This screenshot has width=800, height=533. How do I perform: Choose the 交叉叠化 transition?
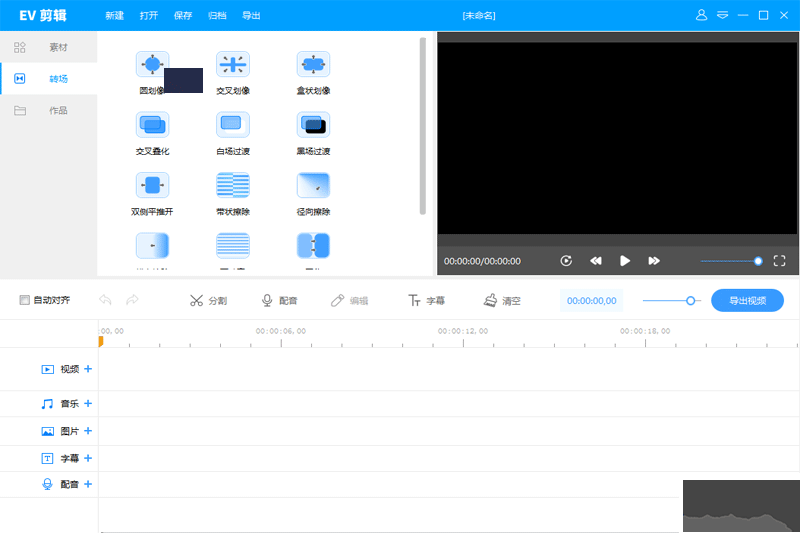[152, 125]
